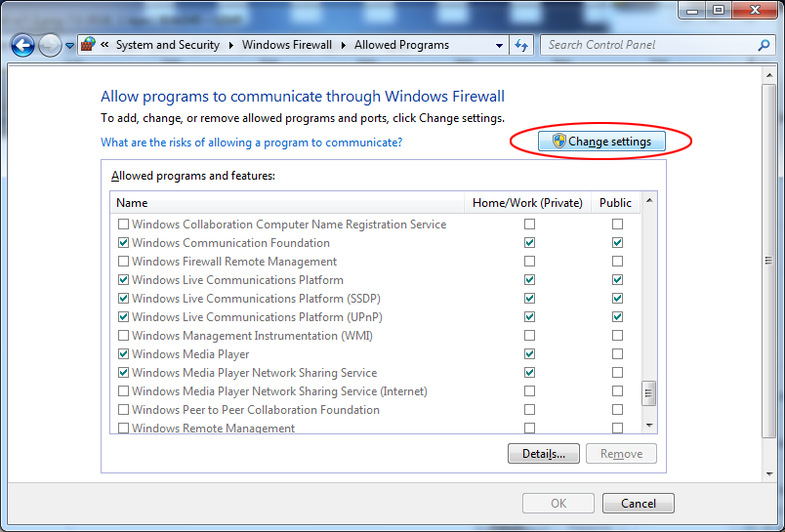Image resolution: width=785 pixels, height=532 pixels.
Task: Enable Private for Windows Firewall Remote Management
Action: (529, 262)
